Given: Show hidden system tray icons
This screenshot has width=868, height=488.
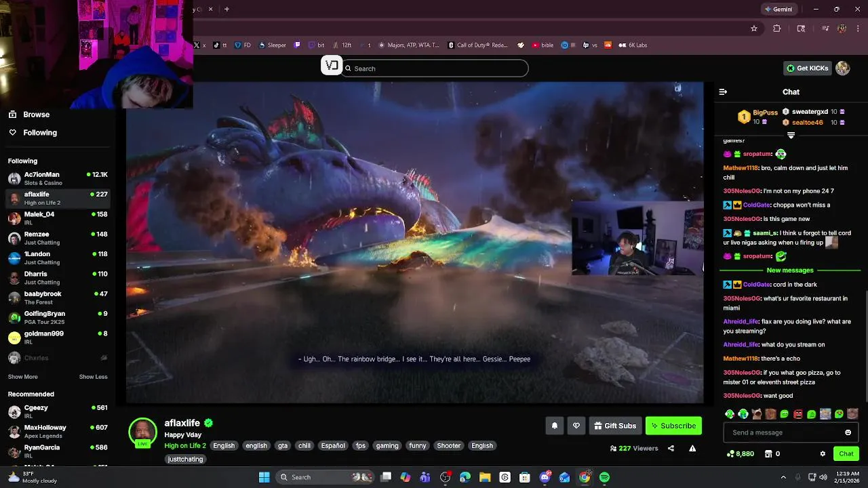Looking at the screenshot, I should click(x=783, y=477).
